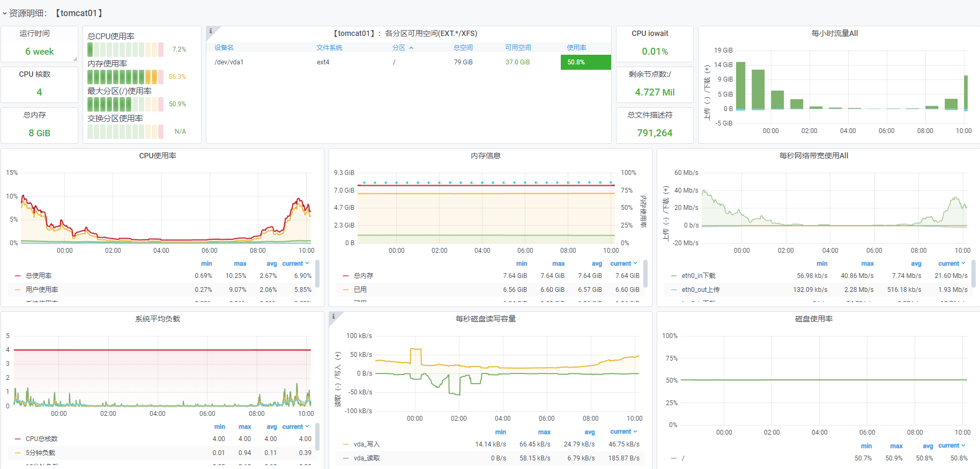Viewport: 980px width, 469px height.
Task: Click the network bandwidth legend scrollbar
Action: coord(974,274)
